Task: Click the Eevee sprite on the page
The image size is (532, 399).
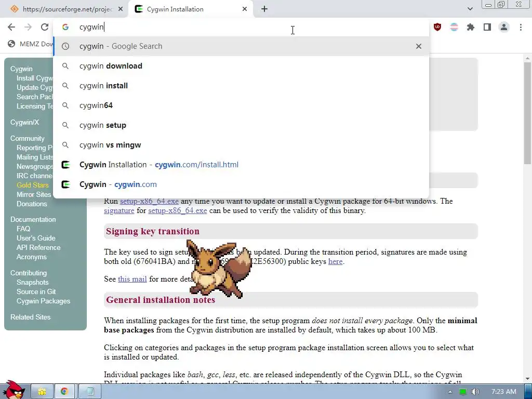Action: [219, 270]
